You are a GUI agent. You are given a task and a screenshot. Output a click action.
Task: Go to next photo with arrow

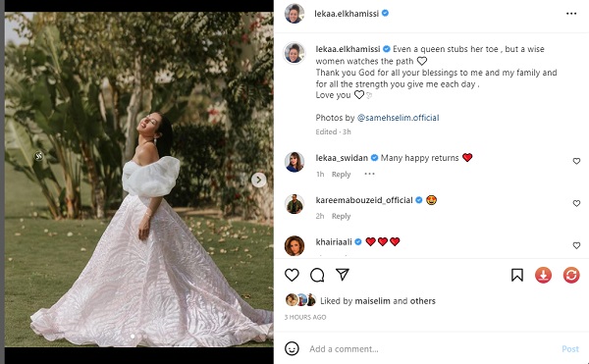click(x=258, y=181)
